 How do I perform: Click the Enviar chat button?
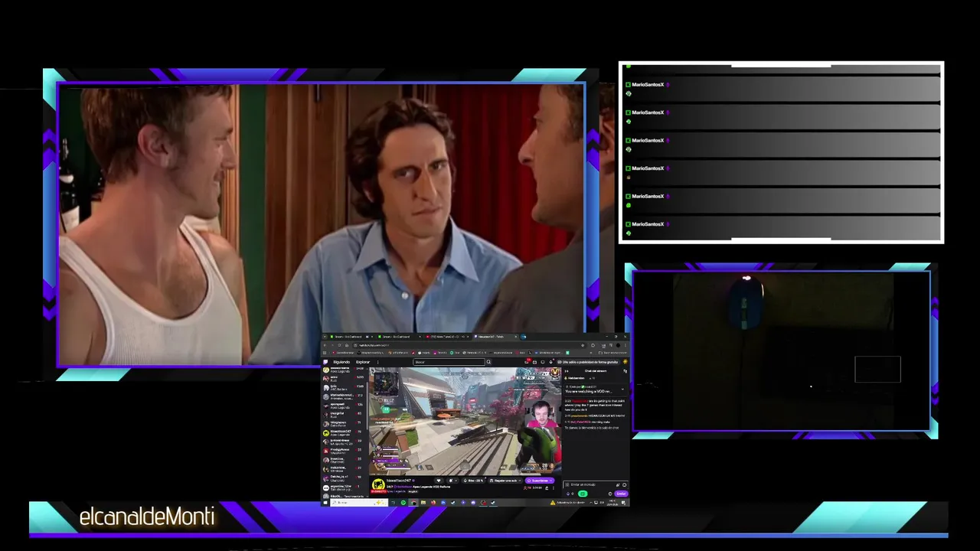click(621, 494)
